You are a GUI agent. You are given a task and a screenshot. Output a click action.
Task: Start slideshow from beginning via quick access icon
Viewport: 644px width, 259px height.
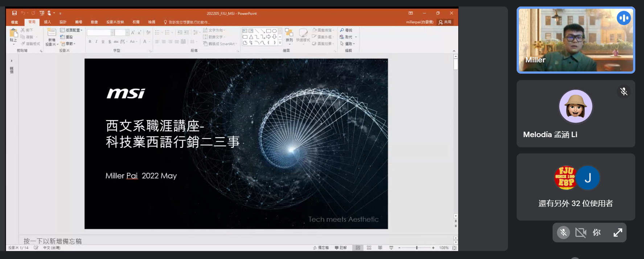tap(42, 13)
